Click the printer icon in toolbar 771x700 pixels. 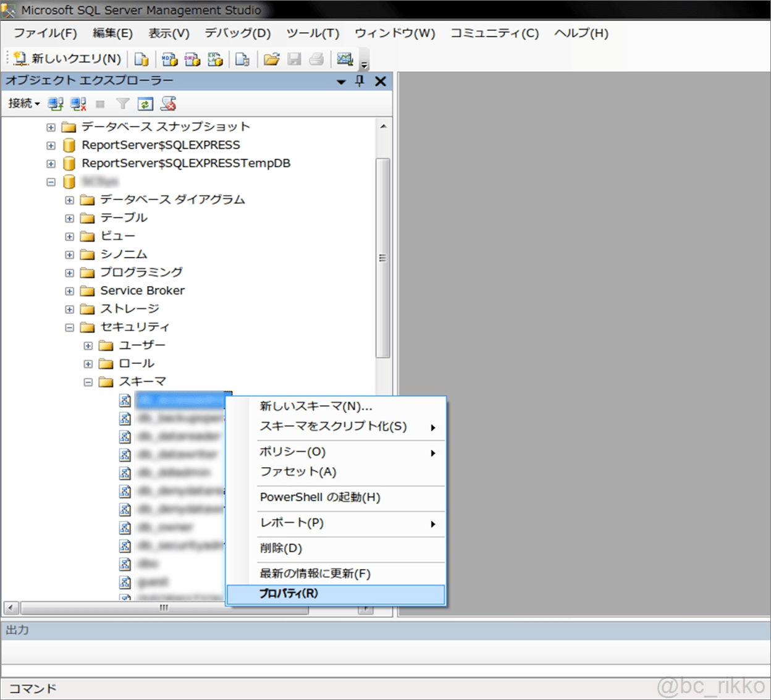pos(316,59)
